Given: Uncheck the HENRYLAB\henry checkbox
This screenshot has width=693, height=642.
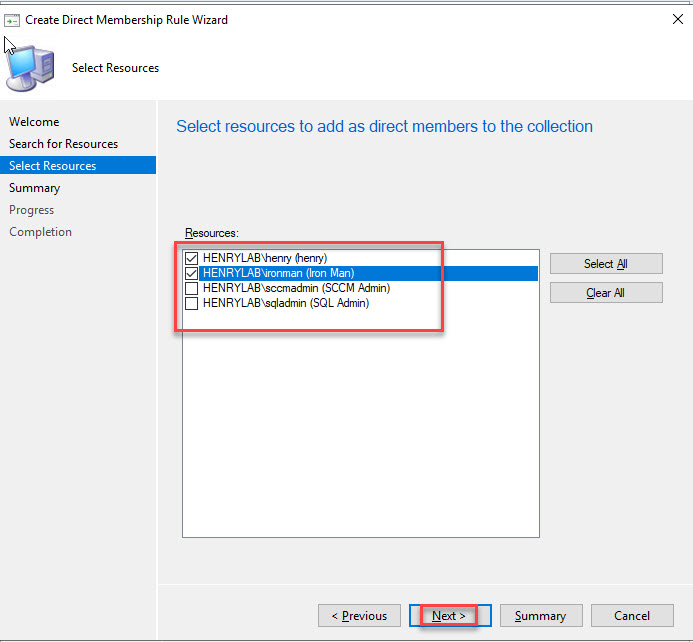Looking at the screenshot, I should [192, 258].
